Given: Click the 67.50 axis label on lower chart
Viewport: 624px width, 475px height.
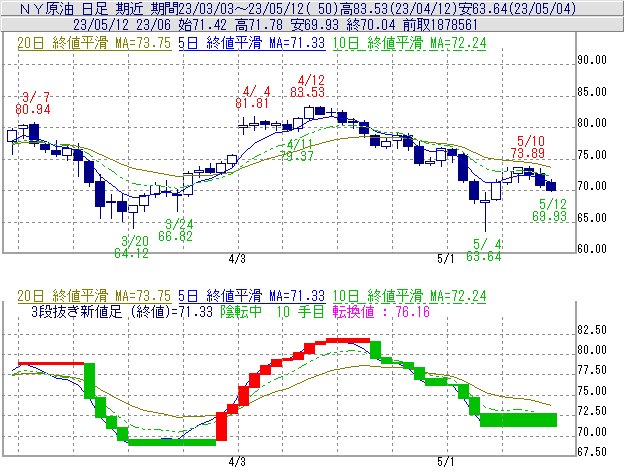Looking at the screenshot, I should pyautogui.click(x=592, y=452).
